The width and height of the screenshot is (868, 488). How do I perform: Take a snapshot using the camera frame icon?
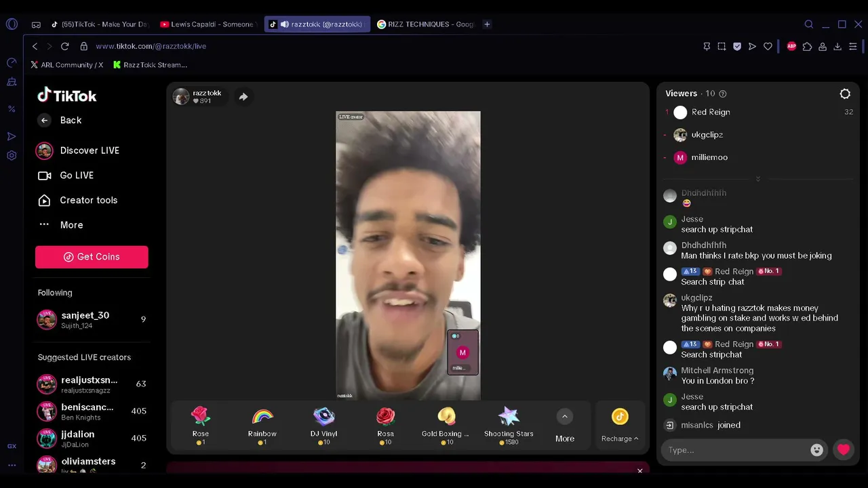tap(722, 46)
